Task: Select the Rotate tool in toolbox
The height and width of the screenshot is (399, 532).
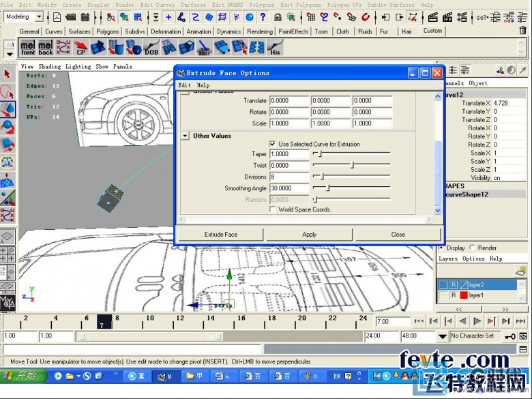Action: (8, 128)
